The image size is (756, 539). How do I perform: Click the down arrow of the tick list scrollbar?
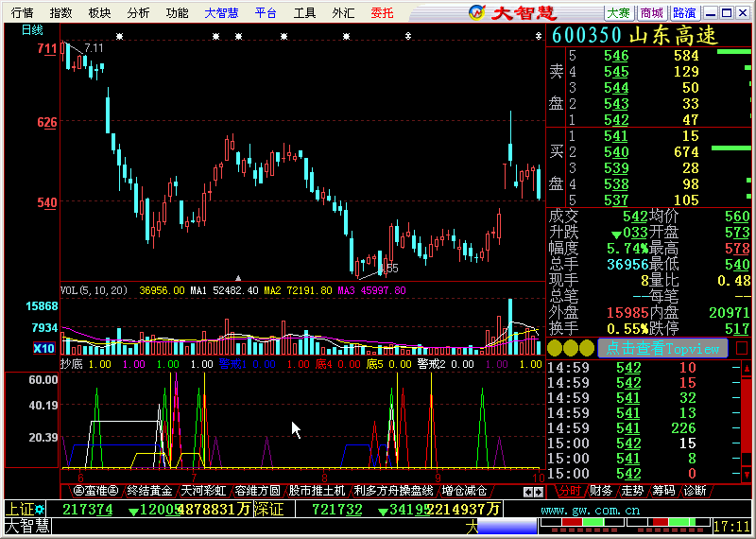pos(747,475)
